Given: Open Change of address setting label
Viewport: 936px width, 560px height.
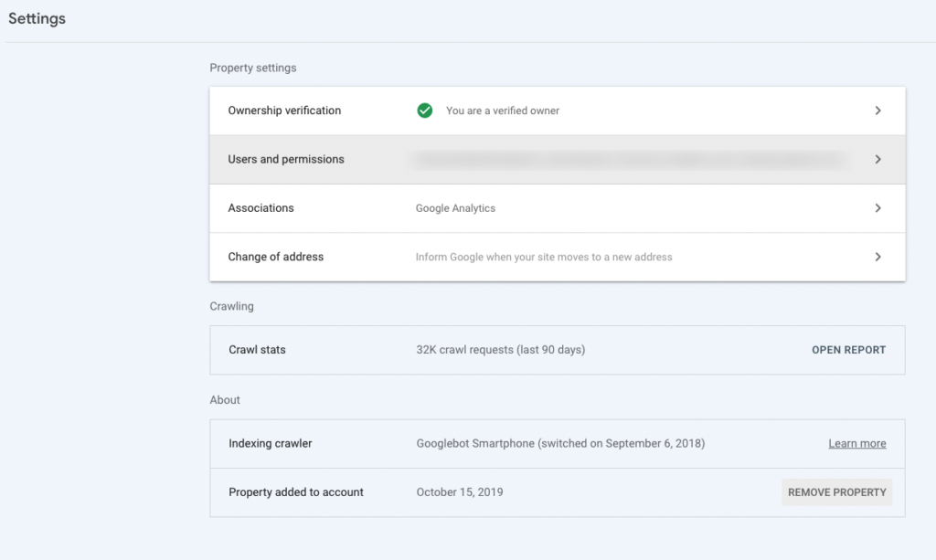Looking at the screenshot, I should pyautogui.click(x=275, y=257).
